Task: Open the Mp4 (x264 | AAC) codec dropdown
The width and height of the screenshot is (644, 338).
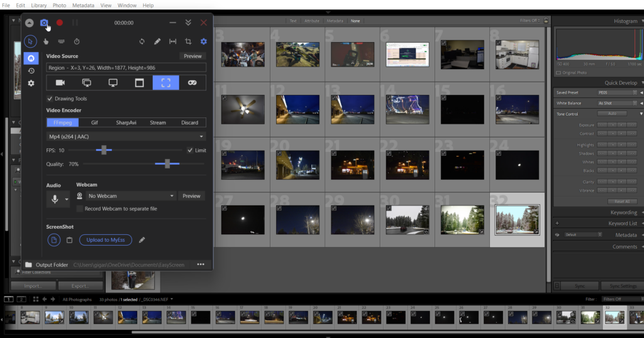Action: pyautogui.click(x=126, y=136)
